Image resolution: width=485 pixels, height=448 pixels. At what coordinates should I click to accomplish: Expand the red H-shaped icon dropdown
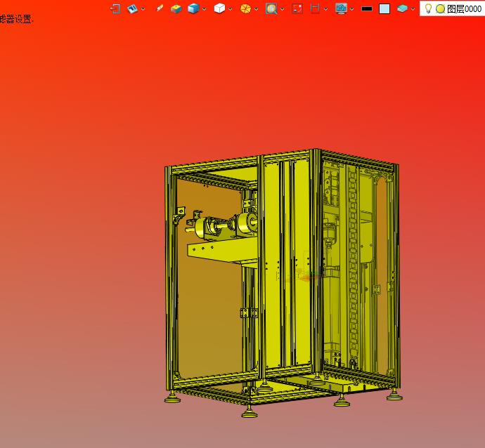[325, 9]
